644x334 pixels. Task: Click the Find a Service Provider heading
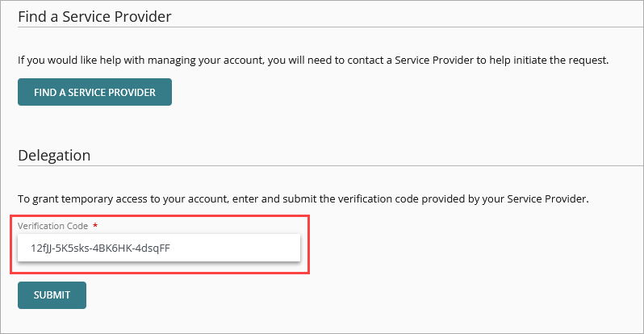point(95,16)
